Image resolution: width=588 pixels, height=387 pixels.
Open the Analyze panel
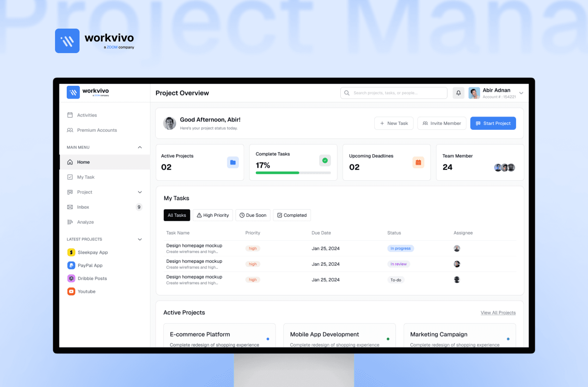[x=85, y=222]
